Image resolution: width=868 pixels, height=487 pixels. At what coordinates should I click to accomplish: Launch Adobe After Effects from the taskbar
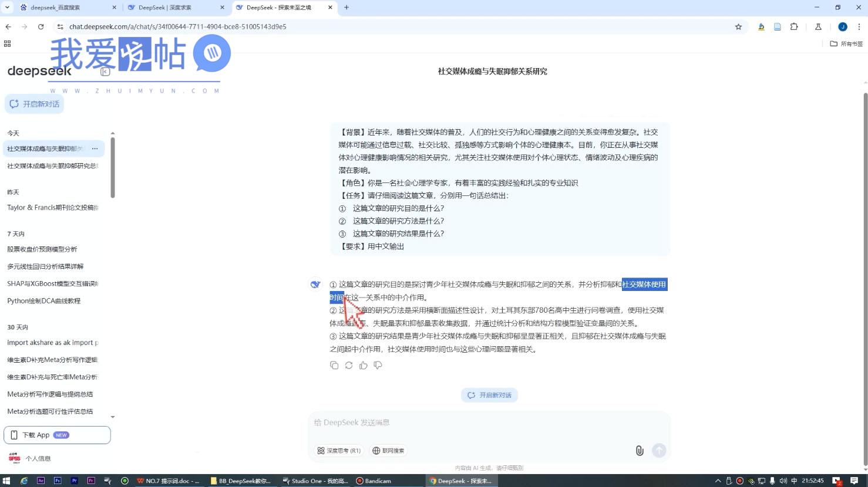[x=41, y=481]
